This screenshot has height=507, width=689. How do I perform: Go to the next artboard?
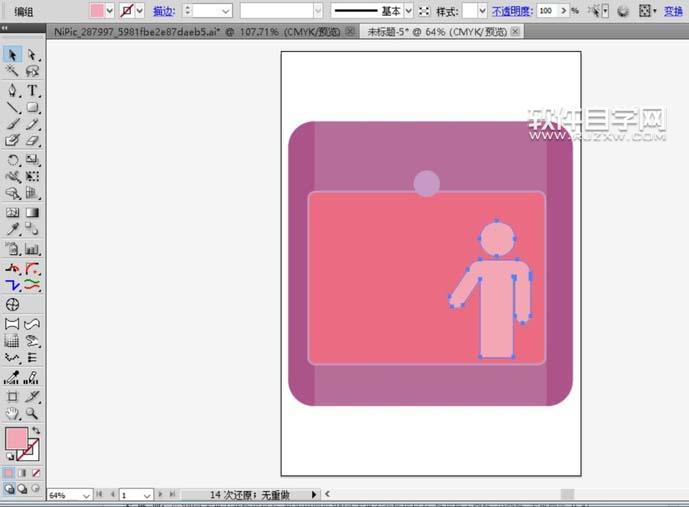(x=160, y=494)
